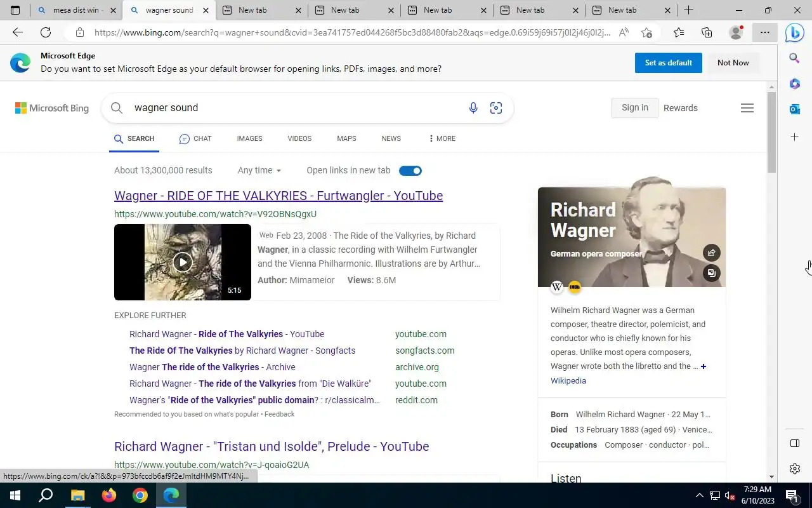Image resolution: width=812 pixels, height=508 pixels.
Task: Switch to the MAPS tab
Action: (x=346, y=138)
